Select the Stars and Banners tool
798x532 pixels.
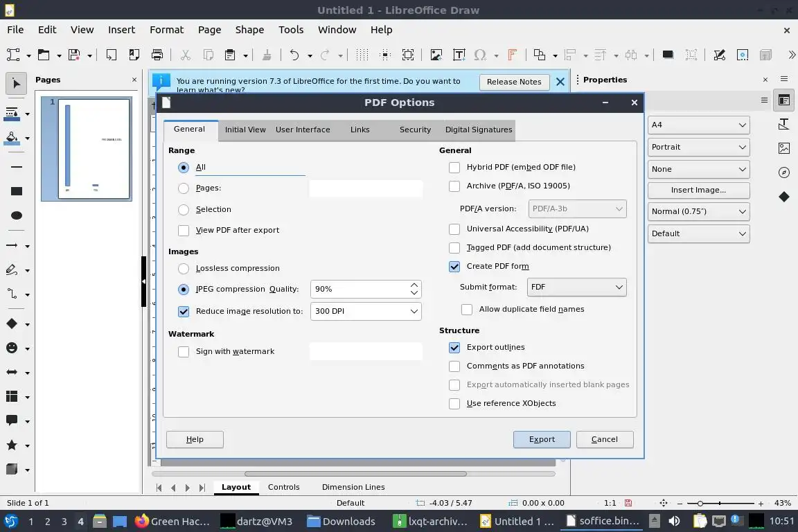(12, 445)
